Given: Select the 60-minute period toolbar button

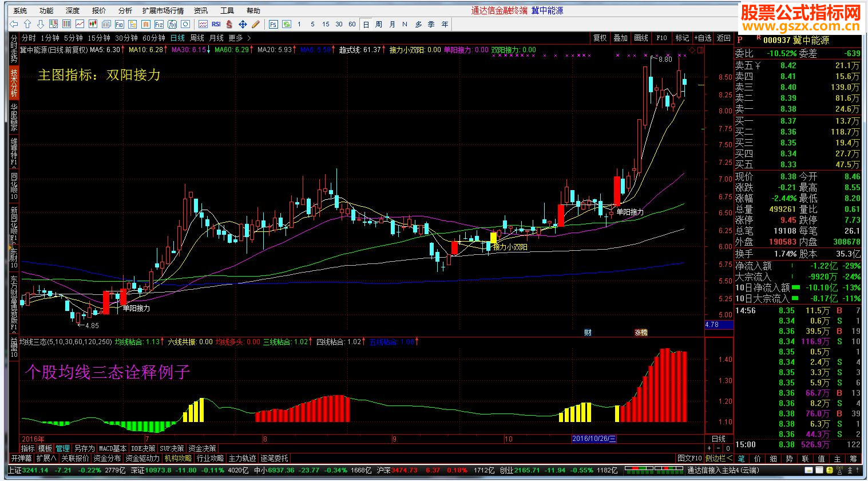Looking at the screenshot, I should click(352, 24).
